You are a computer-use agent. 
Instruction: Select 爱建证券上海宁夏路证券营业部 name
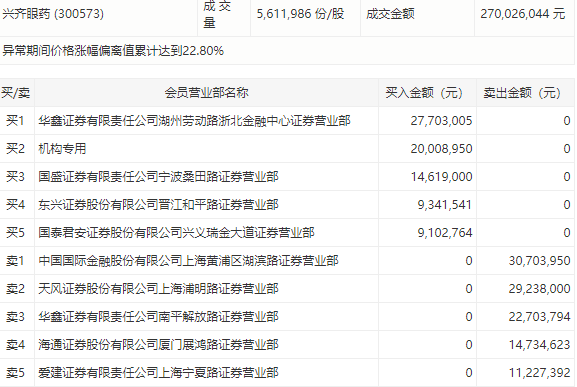tap(158, 373)
